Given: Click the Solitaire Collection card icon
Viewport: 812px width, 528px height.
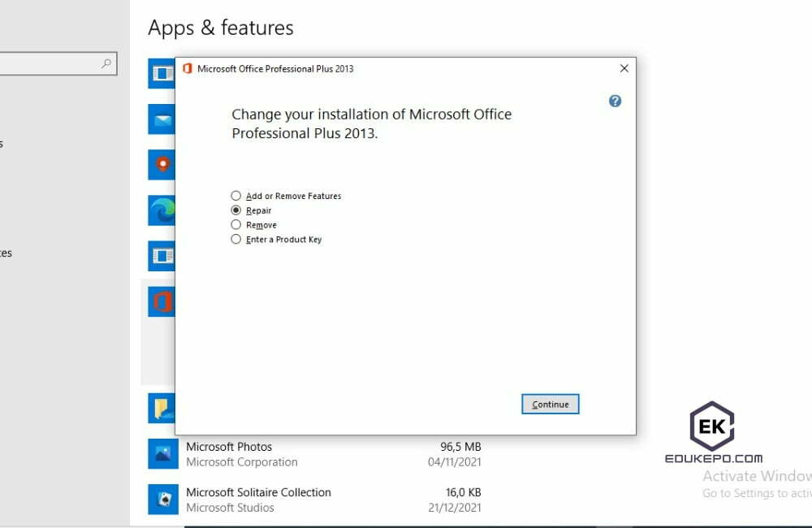Looking at the screenshot, I should point(162,500).
